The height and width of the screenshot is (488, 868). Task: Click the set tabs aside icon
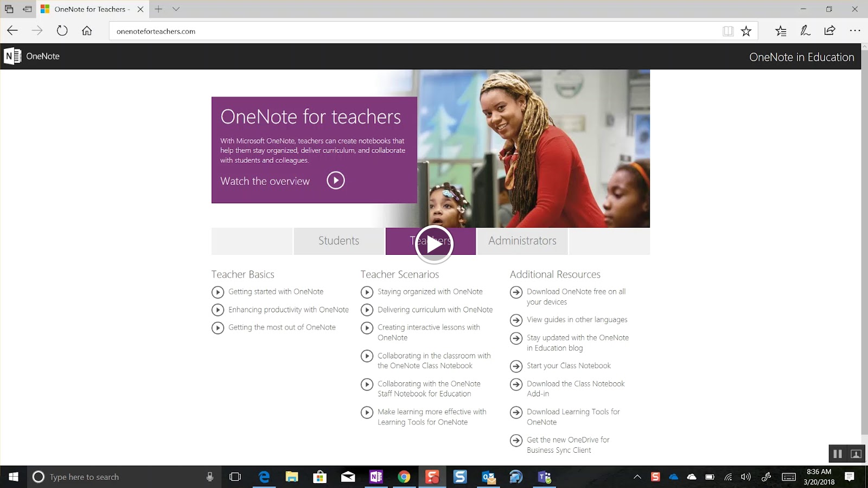pyautogui.click(x=27, y=9)
